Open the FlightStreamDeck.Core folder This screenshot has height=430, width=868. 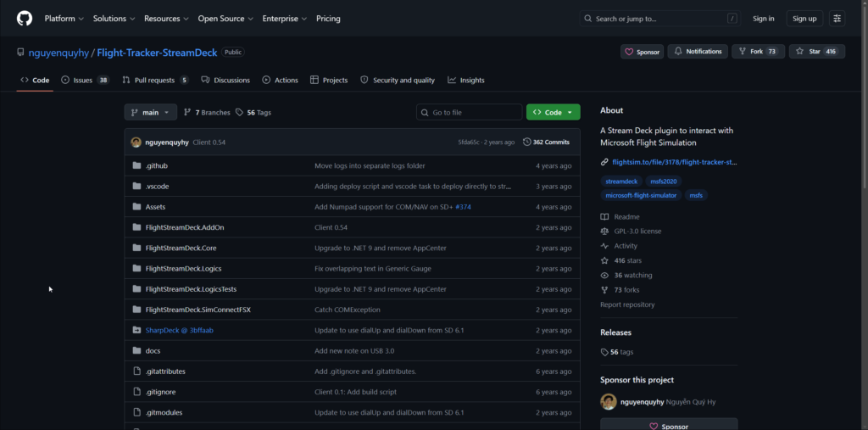[181, 248]
